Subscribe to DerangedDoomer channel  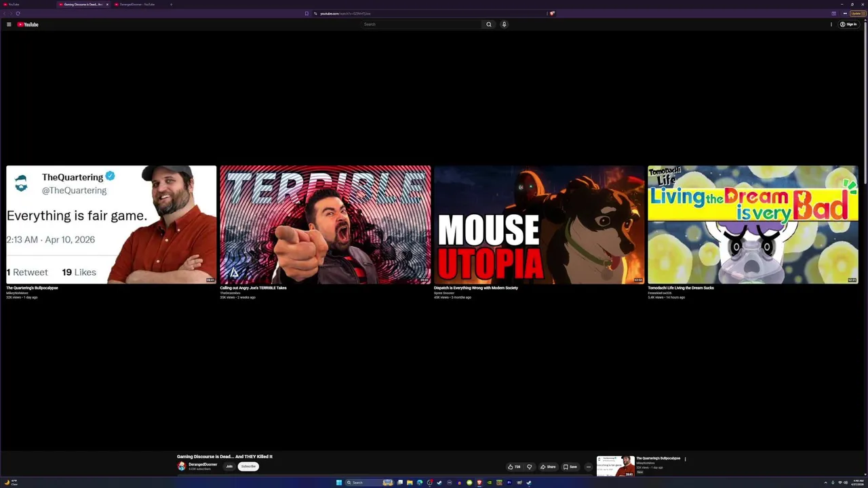[248, 466]
